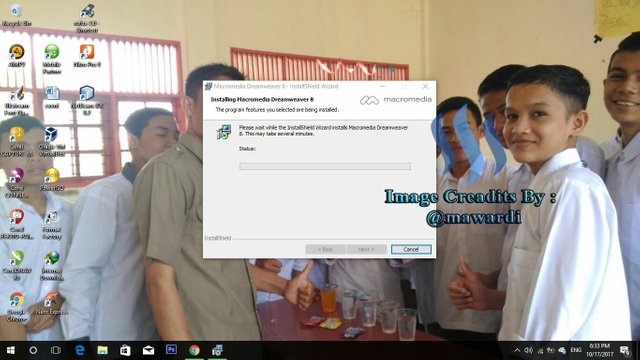
Task: Click Cancel in the InstallShield Wizard
Action: [x=411, y=249]
